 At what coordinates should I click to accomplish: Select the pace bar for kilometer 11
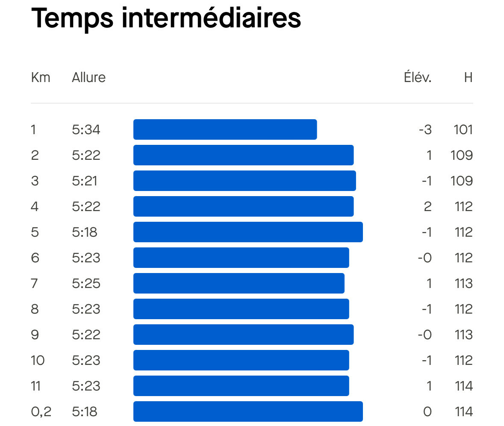click(241, 386)
